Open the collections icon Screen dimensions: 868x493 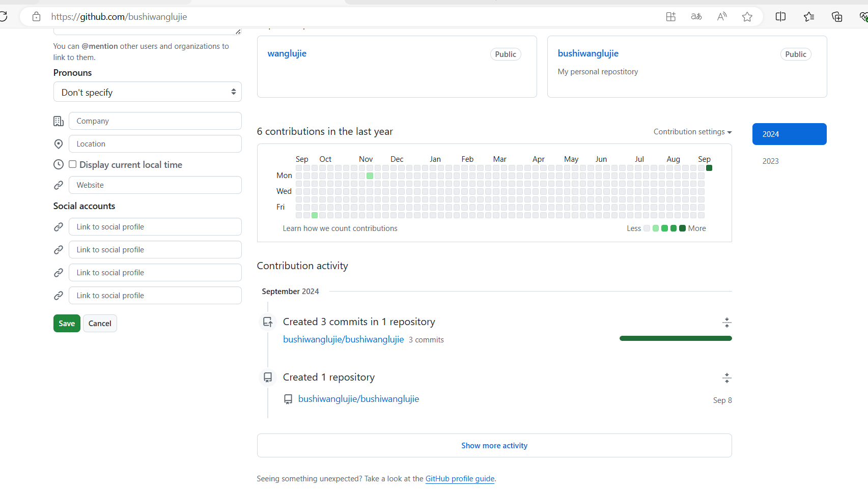(836, 17)
